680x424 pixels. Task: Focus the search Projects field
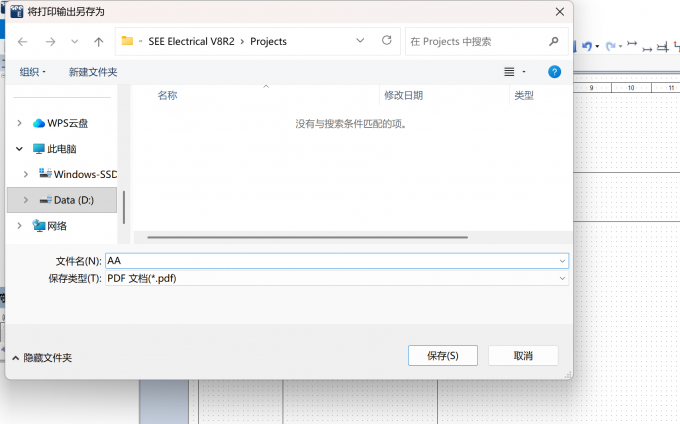(x=477, y=42)
